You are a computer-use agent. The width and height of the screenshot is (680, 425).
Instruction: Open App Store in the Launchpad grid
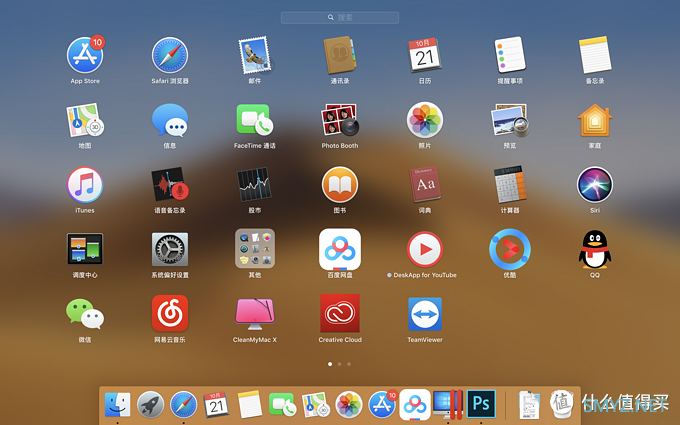[x=85, y=56]
